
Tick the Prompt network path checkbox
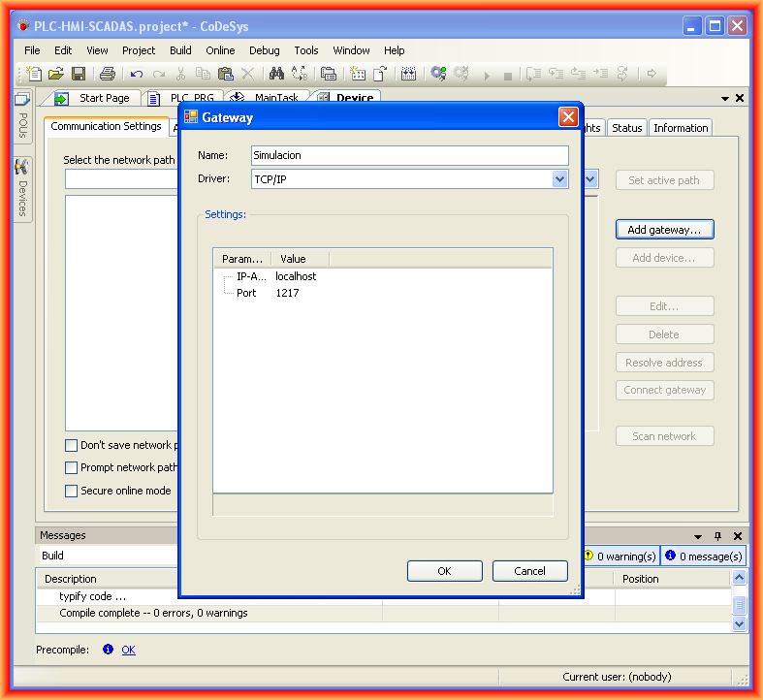click(x=71, y=468)
